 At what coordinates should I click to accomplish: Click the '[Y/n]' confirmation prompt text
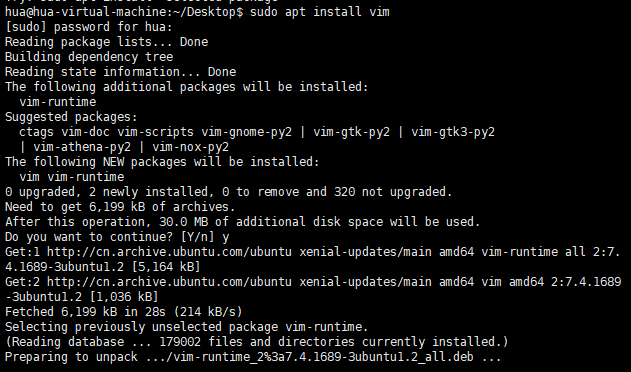(x=197, y=237)
